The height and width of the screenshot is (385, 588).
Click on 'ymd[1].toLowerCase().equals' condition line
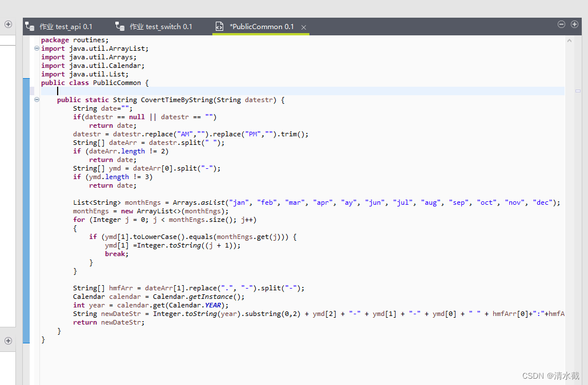coord(193,237)
